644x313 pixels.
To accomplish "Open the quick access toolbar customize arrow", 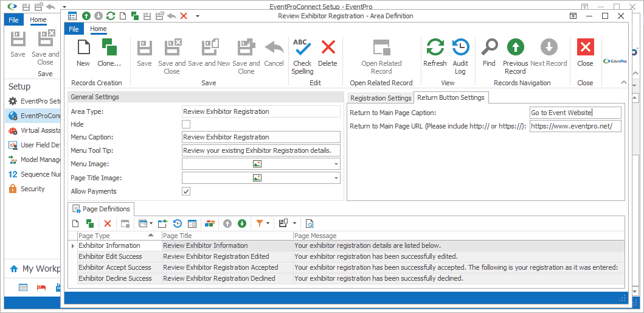I will pos(198,16).
